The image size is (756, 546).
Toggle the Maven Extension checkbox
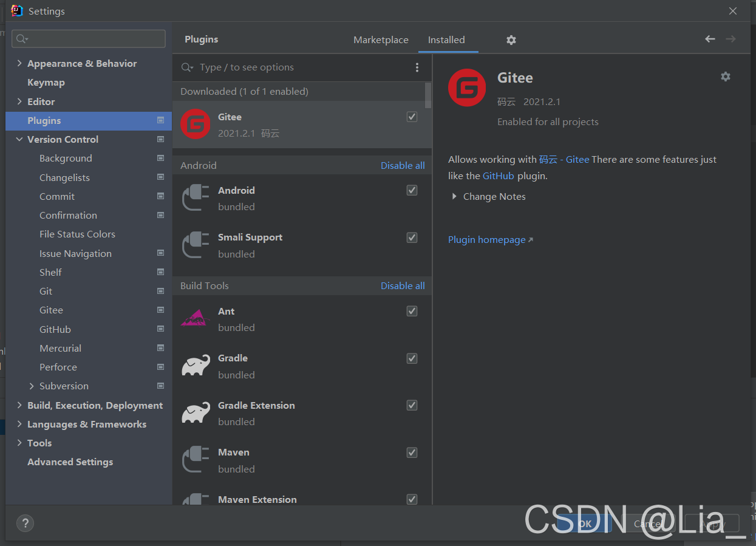[x=412, y=499]
